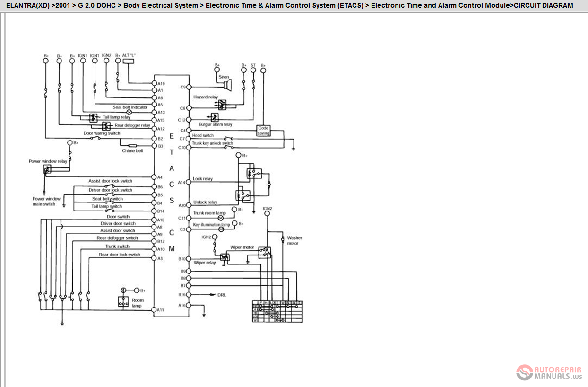Click the Code saving box
This screenshot has height=387, width=588.
263,131
